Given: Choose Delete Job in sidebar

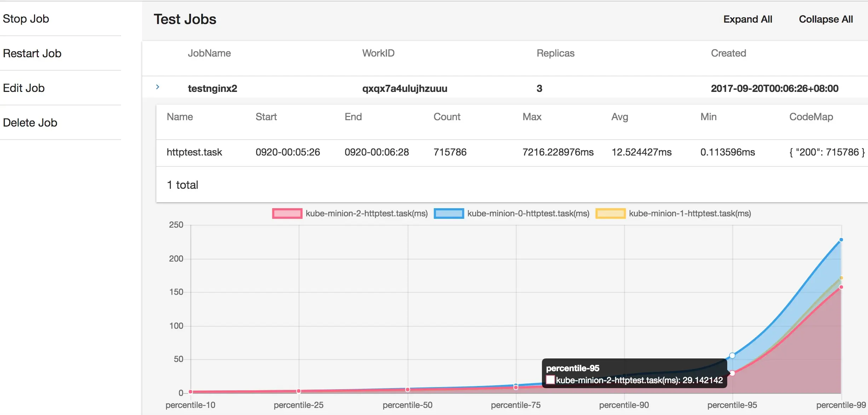Looking at the screenshot, I should click(30, 123).
